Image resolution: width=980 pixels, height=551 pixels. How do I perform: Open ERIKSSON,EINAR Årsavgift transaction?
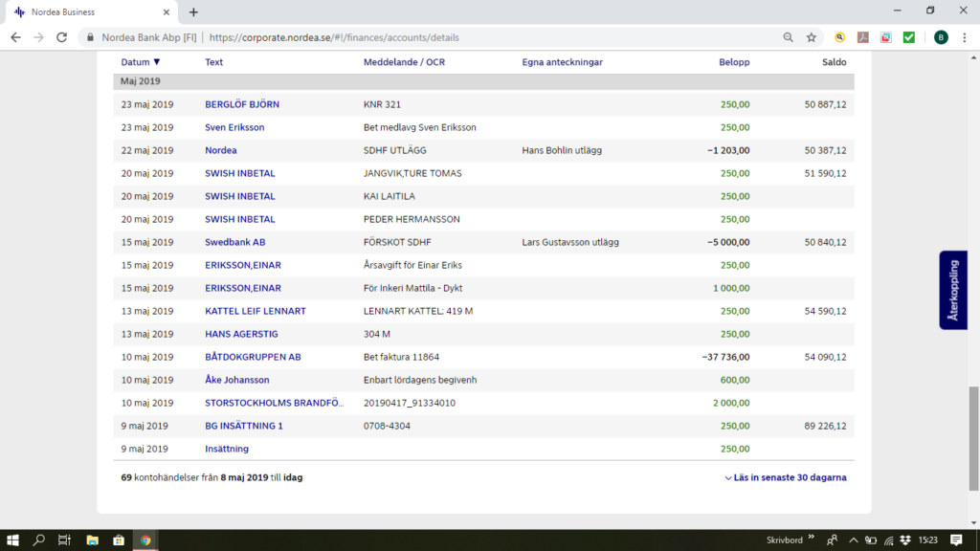pyautogui.click(x=243, y=266)
